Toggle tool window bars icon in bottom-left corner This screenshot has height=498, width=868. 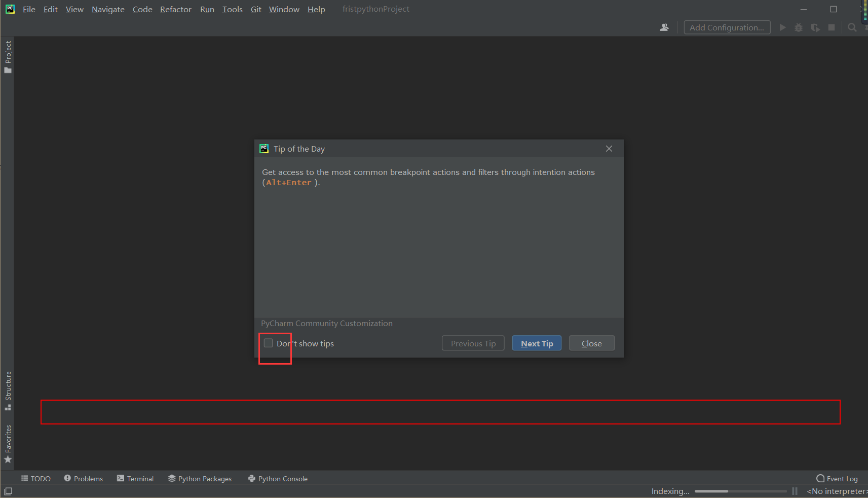(8, 491)
